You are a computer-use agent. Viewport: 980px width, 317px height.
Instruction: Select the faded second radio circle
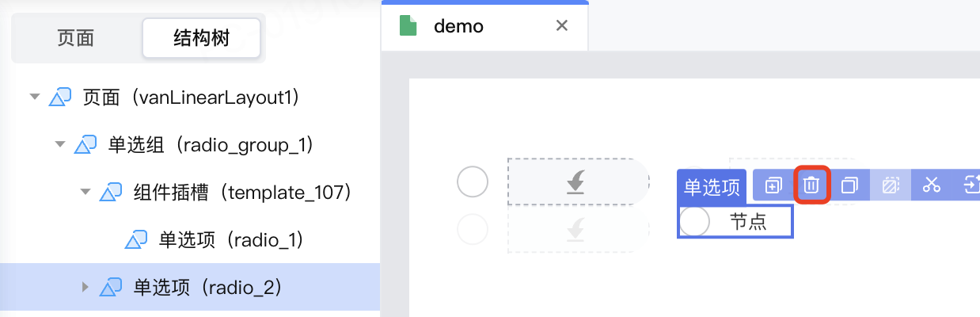473,229
